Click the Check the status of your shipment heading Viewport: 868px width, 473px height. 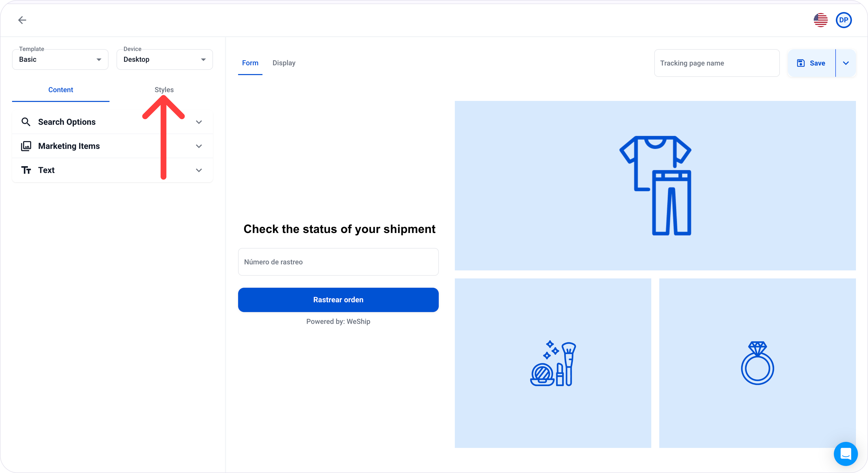339,229
